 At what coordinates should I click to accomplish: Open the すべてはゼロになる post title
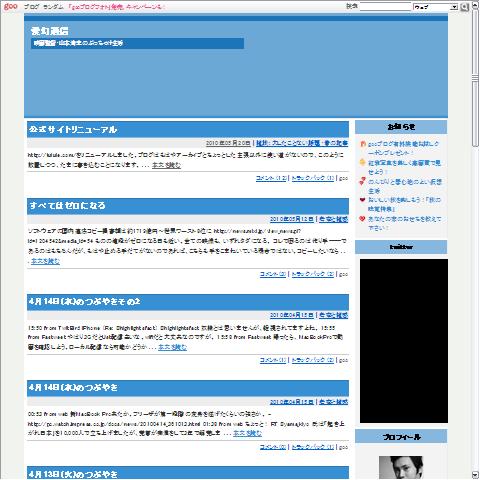tap(67, 205)
